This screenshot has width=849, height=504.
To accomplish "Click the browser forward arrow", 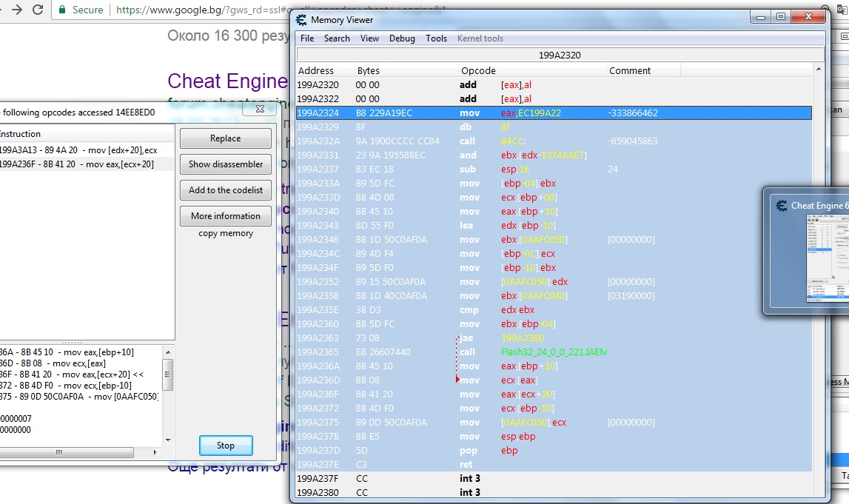I will pyautogui.click(x=16, y=10).
